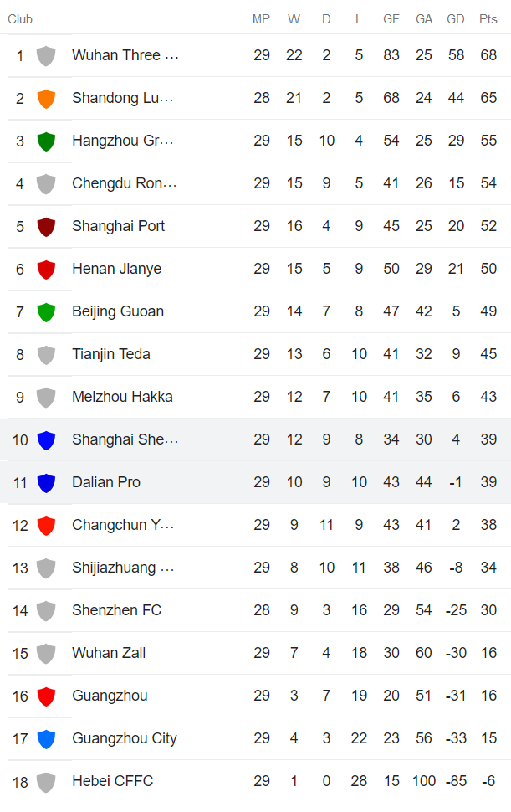The width and height of the screenshot is (511, 812).
Task: Select the Dalian Pro club badge
Action: (46, 481)
